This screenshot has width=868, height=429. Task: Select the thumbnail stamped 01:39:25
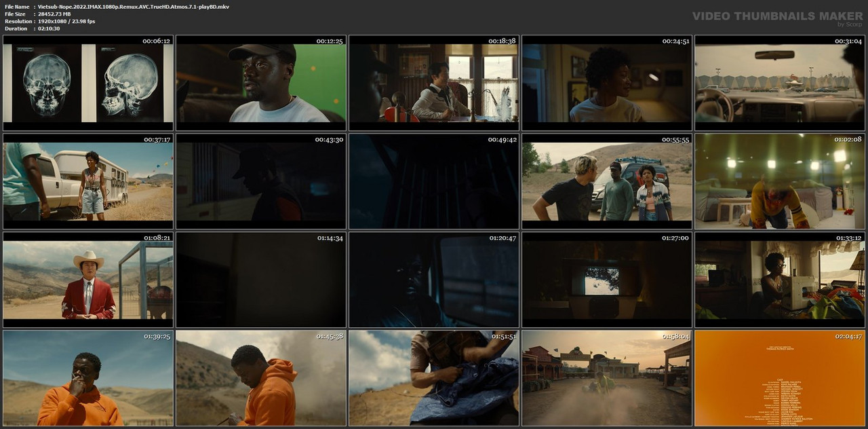[88, 378]
